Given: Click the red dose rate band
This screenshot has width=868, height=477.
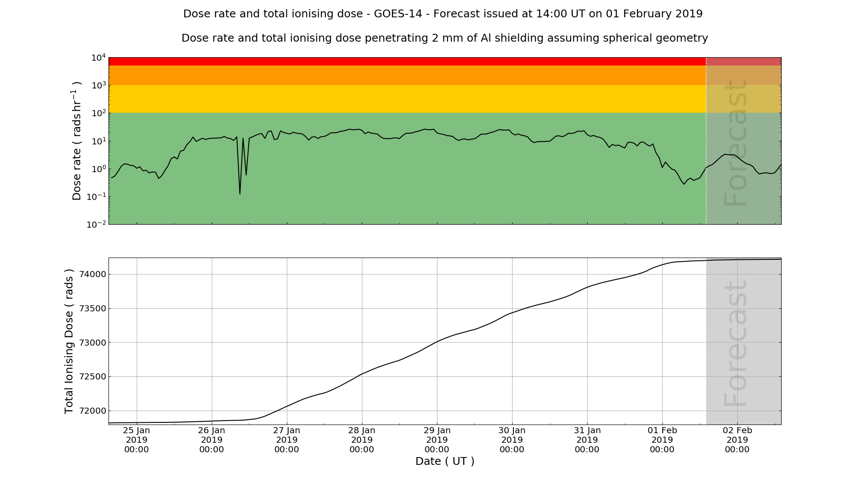Looking at the screenshot, I should [407, 61].
